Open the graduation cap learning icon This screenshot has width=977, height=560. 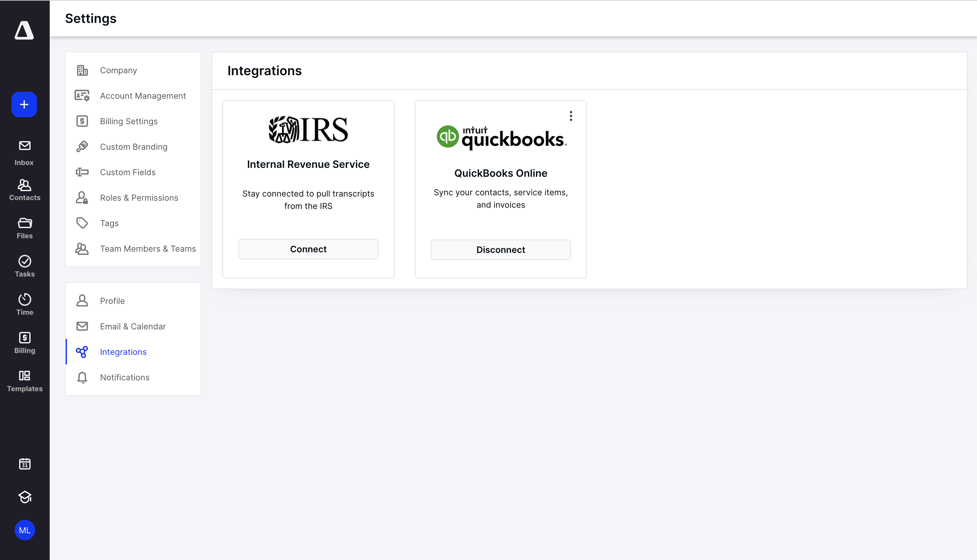tap(25, 497)
